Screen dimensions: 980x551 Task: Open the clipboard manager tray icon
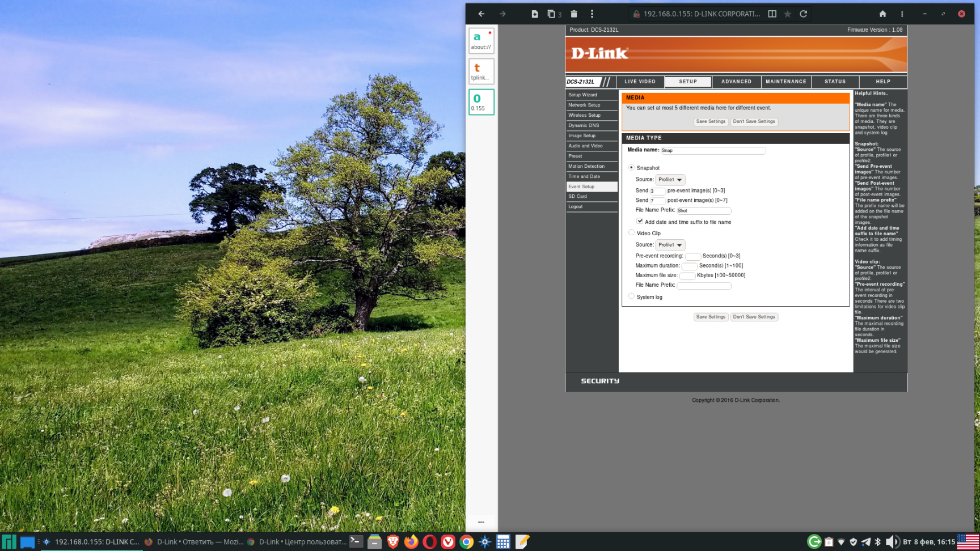(829, 542)
